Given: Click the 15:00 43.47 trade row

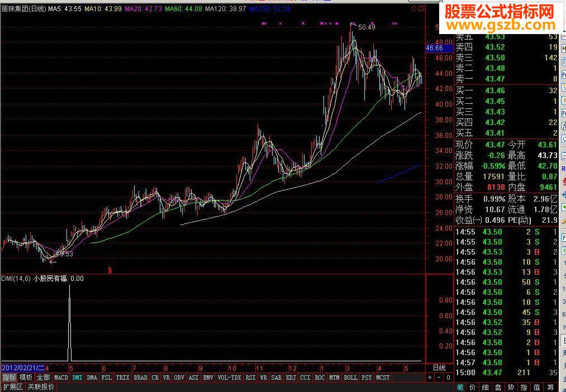Looking at the screenshot, I should click(507, 372).
